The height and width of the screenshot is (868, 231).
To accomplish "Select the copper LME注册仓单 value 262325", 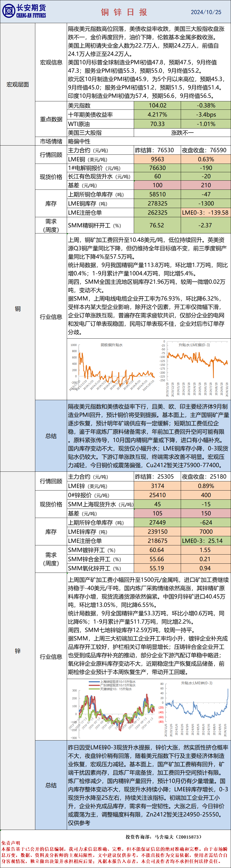I will [157, 213].
